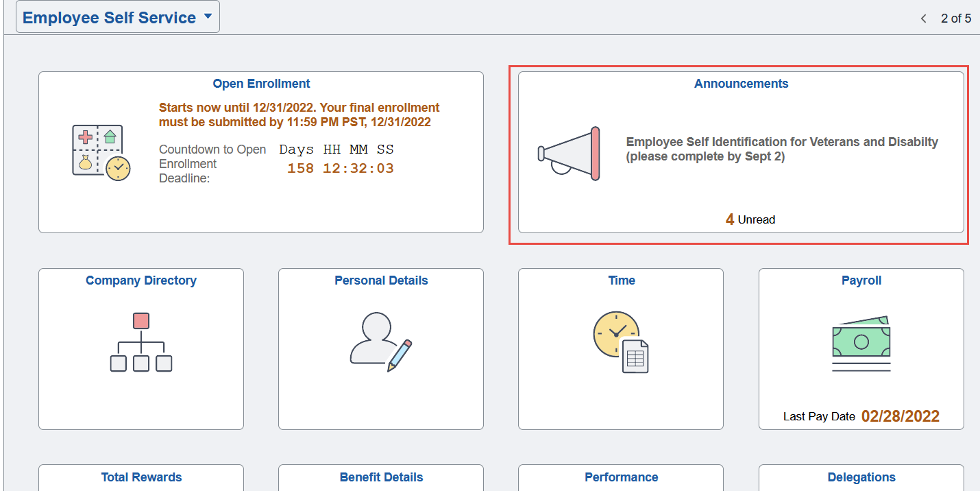Click the enrollment deadline notice starting 'Starts now until'
The width and height of the screenshot is (980, 491).
pyautogui.click(x=299, y=115)
